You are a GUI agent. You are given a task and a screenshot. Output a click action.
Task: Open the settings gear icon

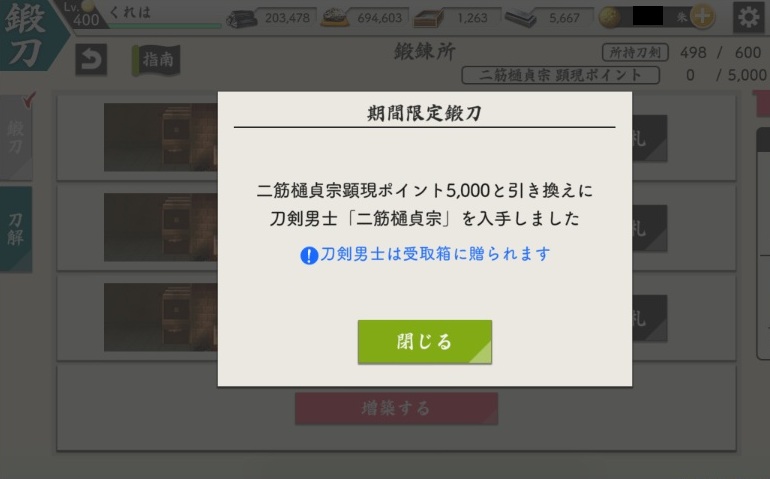tap(748, 17)
